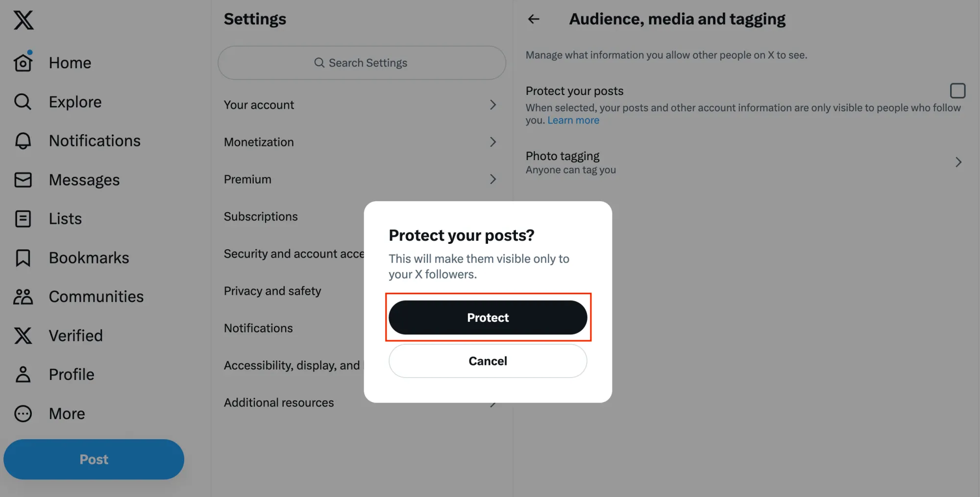Open Notifications bell icon
Screen dimensions: 980x497
point(23,141)
